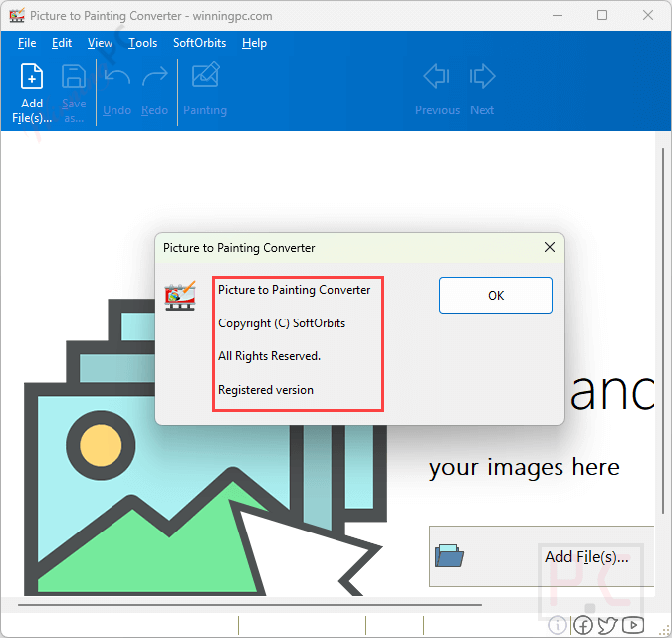Open the File menu
Viewport: 672px width, 638px height.
point(27,43)
